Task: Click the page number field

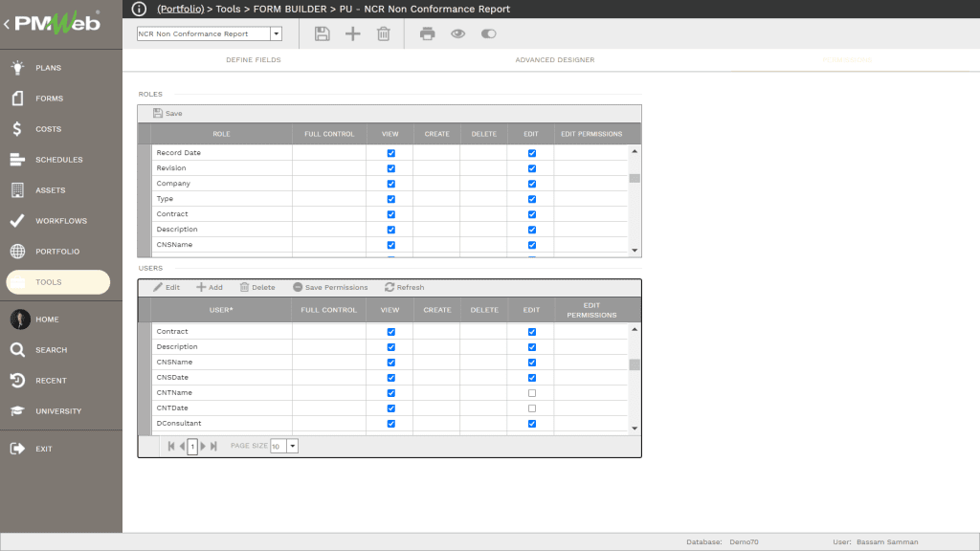Action: [x=192, y=446]
